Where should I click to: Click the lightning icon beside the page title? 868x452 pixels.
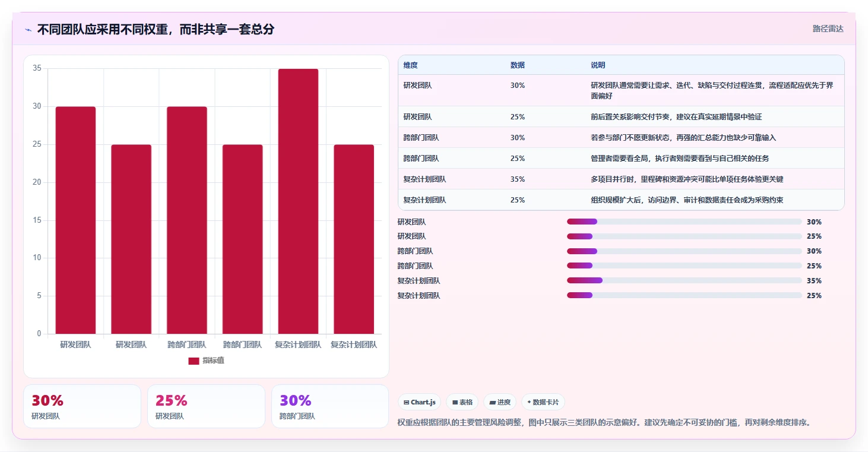click(x=28, y=30)
